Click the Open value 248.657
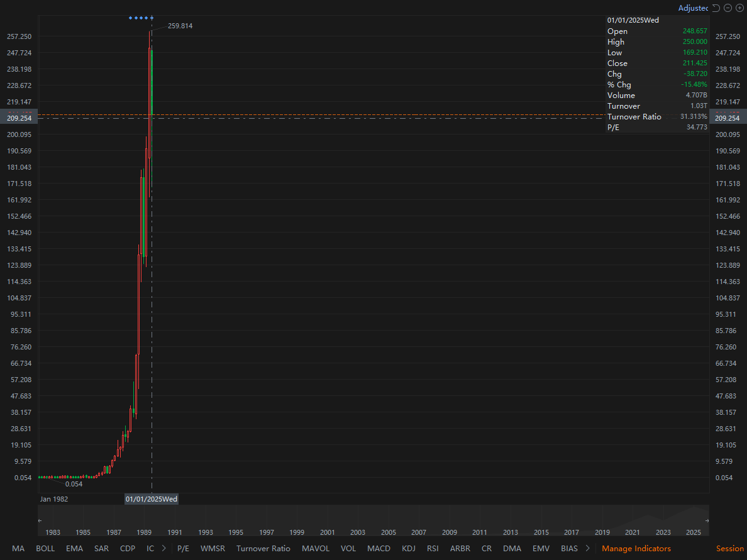The height and width of the screenshot is (560, 747). tap(695, 31)
